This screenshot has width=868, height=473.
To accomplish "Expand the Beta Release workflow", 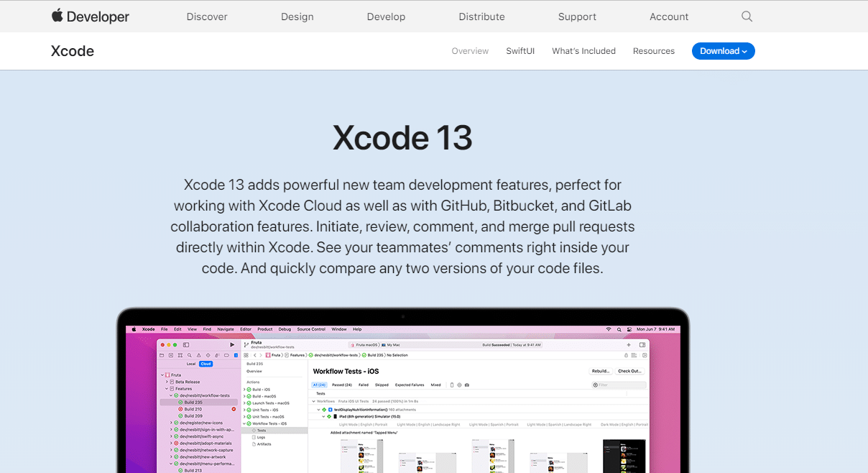I will (167, 382).
